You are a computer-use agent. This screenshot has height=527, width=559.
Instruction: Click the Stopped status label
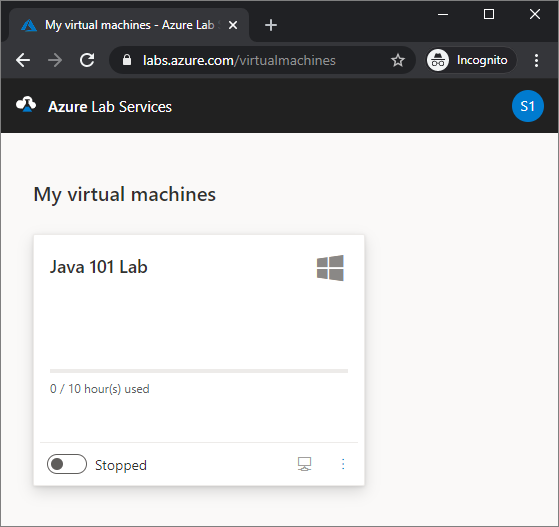(121, 465)
